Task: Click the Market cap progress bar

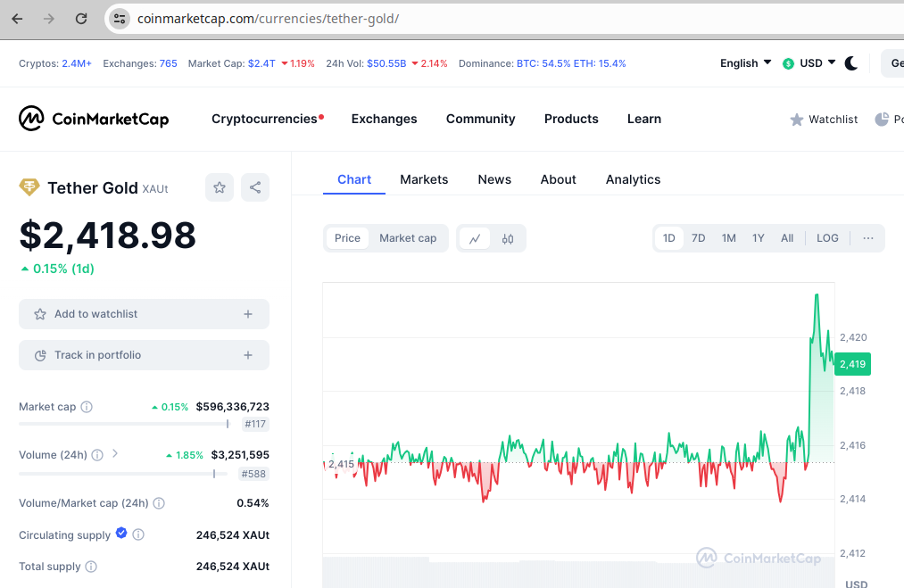Action: tap(124, 424)
